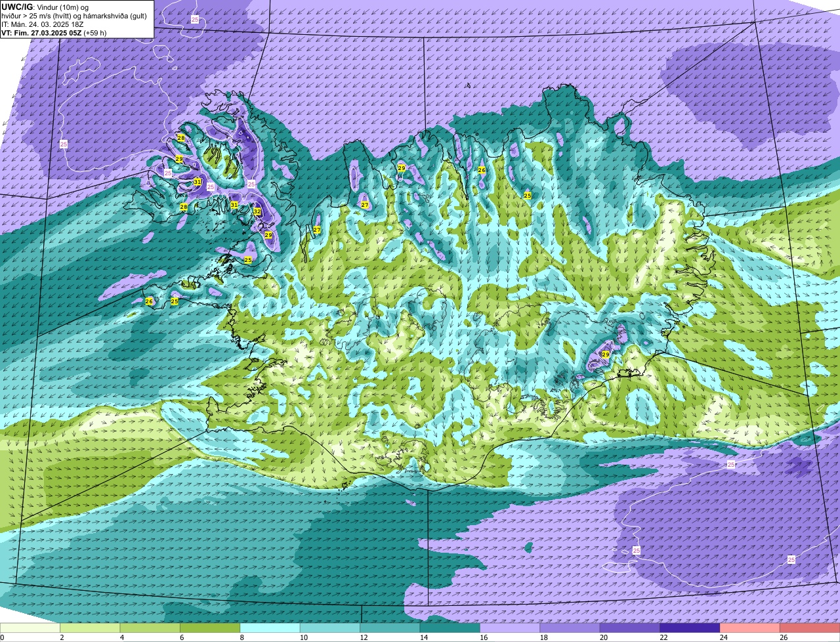Pick the 12–14 m/s teal legend swatch

[390, 628]
